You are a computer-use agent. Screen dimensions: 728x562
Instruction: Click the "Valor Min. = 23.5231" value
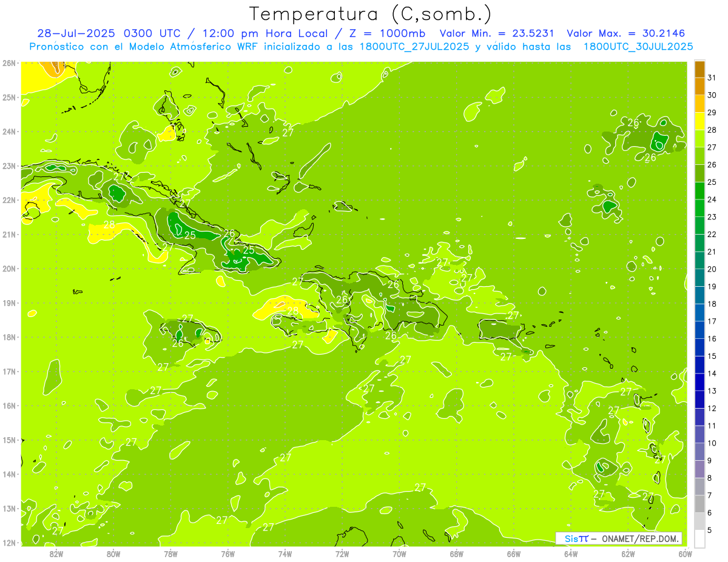pyautogui.click(x=496, y=33)
